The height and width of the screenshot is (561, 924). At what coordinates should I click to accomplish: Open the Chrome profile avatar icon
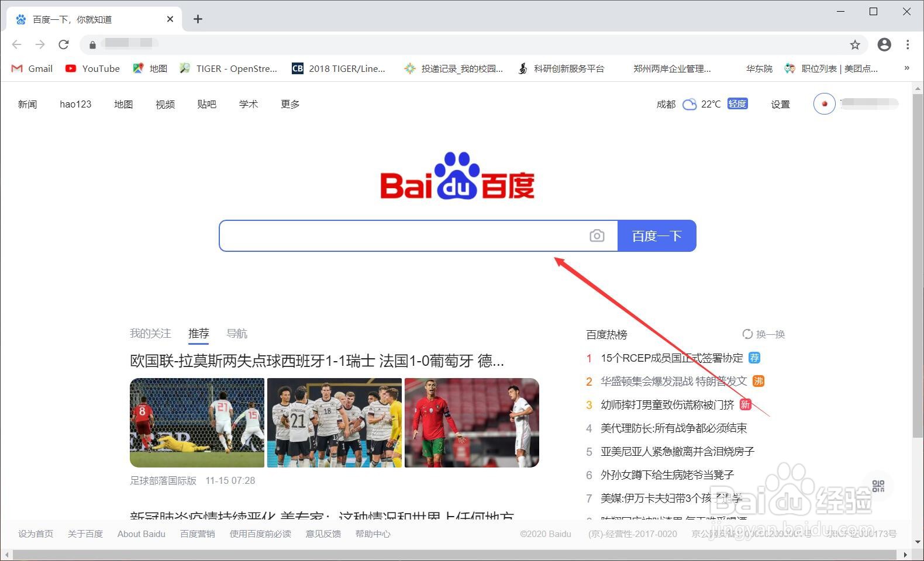click(884, 44)
